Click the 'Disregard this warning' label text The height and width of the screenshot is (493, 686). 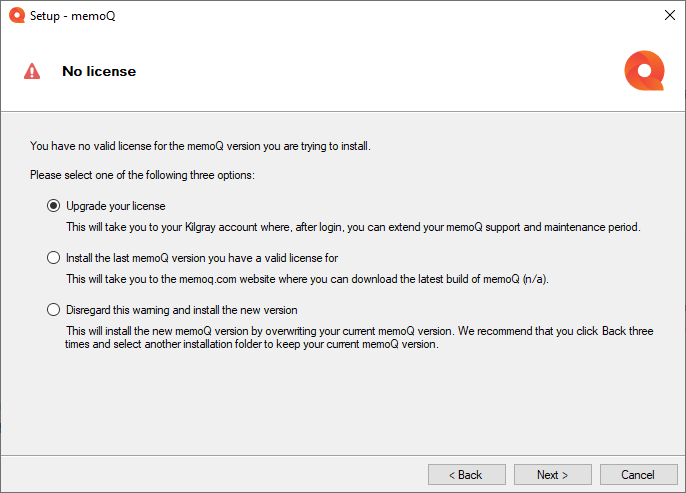182,310
